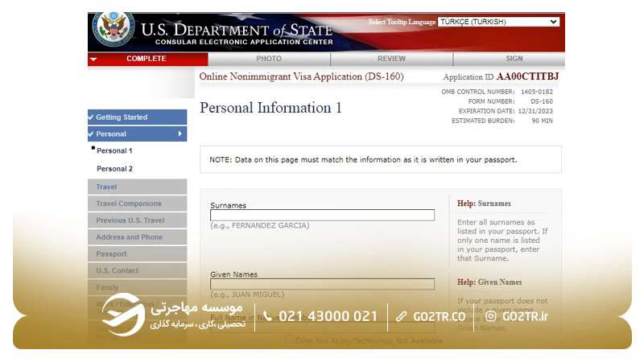644x362 pixels.
Task: Switch to the REVIEW tab
Action: [x=391, y=59]
